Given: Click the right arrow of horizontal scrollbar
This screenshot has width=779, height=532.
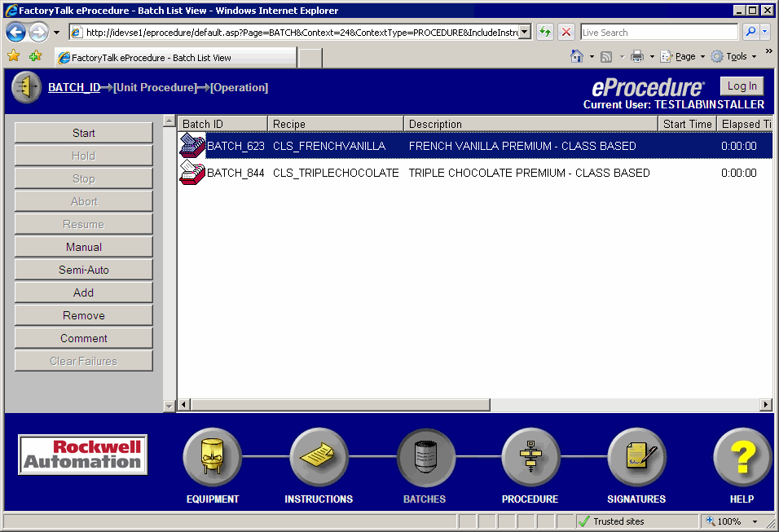Looking at the screenshot, I should [766, 405].
